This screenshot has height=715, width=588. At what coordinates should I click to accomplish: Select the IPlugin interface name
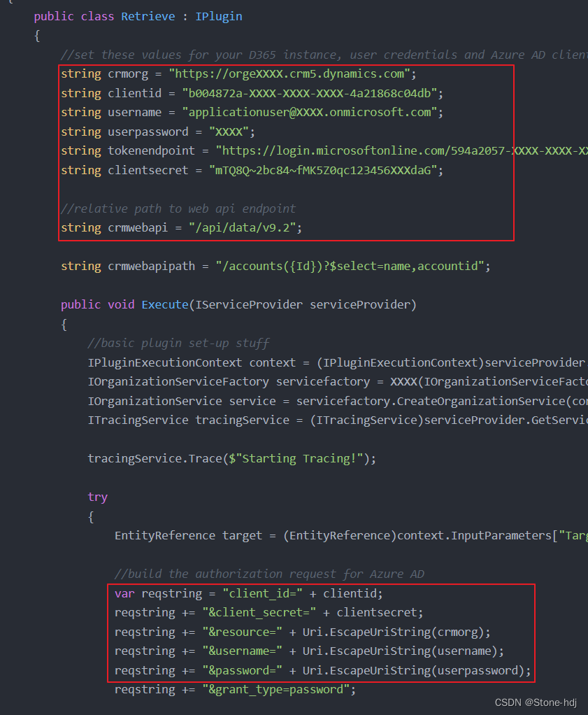tap(219, 16)
